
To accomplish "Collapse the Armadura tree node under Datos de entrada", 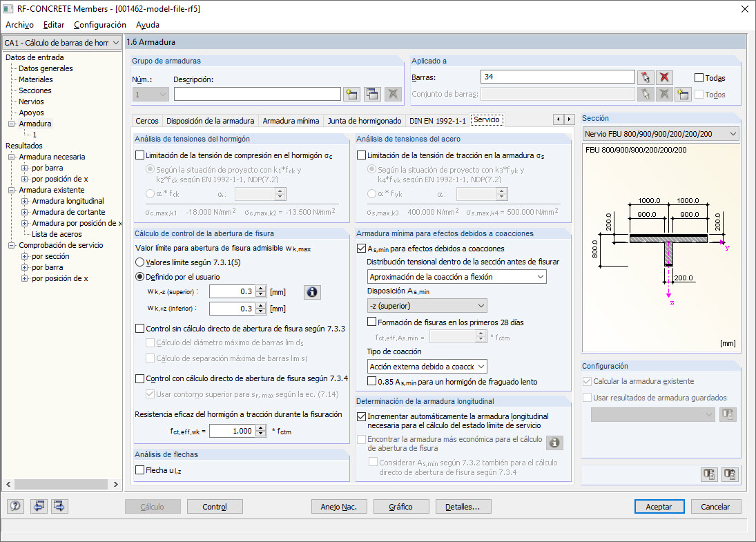I will click(x=11, y=124).
